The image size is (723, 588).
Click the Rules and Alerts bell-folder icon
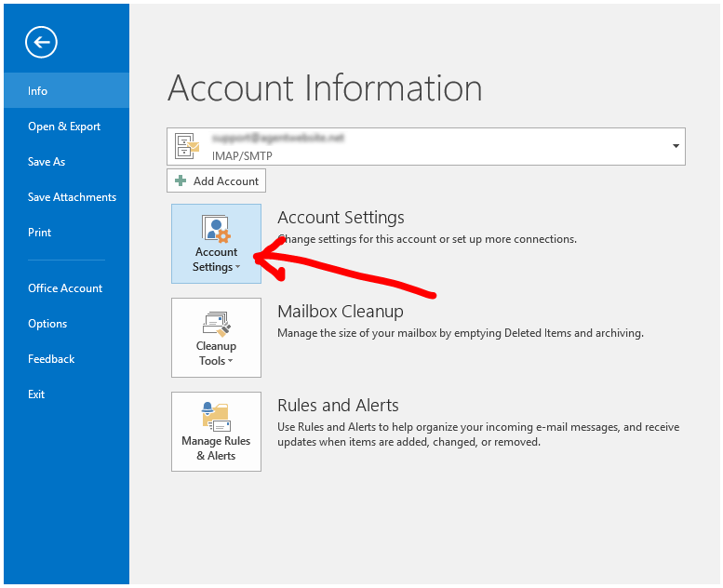click(216, 418)
